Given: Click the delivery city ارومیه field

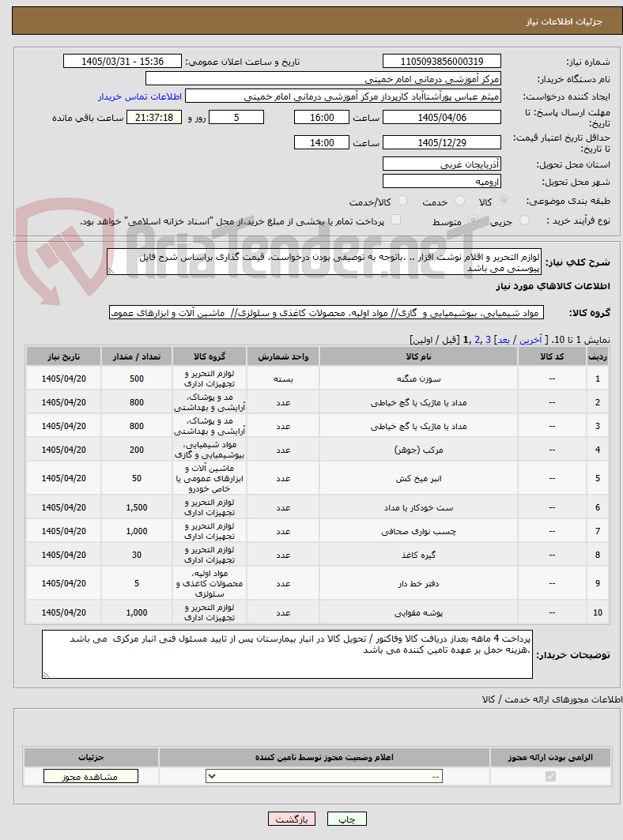Looking at the screenshot, I should pyautogui.click(x=442, y=182).
